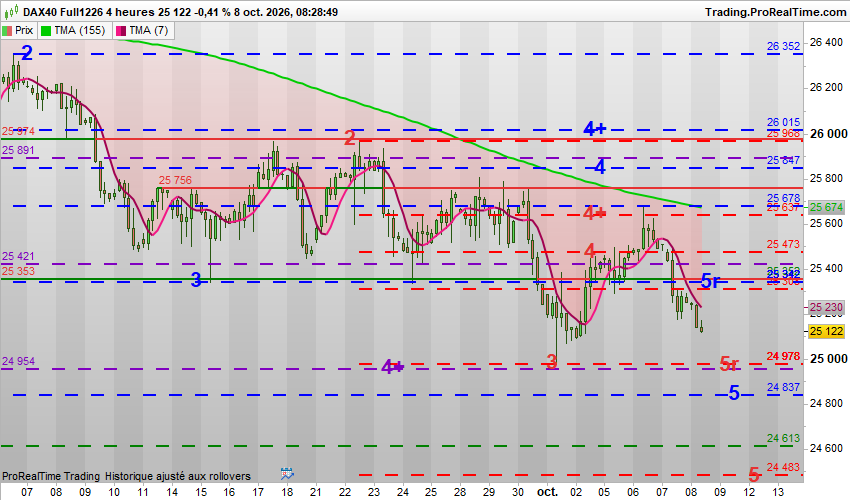
Task: Click the purple 25 421 label on left
Action: [18, 256]
